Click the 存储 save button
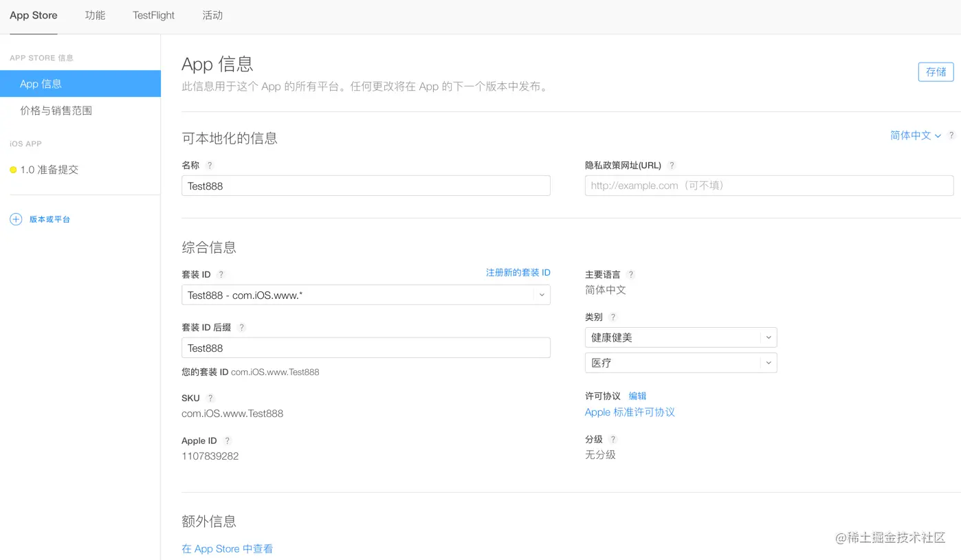Viewport: 961px width, 560px height. (x=936, y=71)
